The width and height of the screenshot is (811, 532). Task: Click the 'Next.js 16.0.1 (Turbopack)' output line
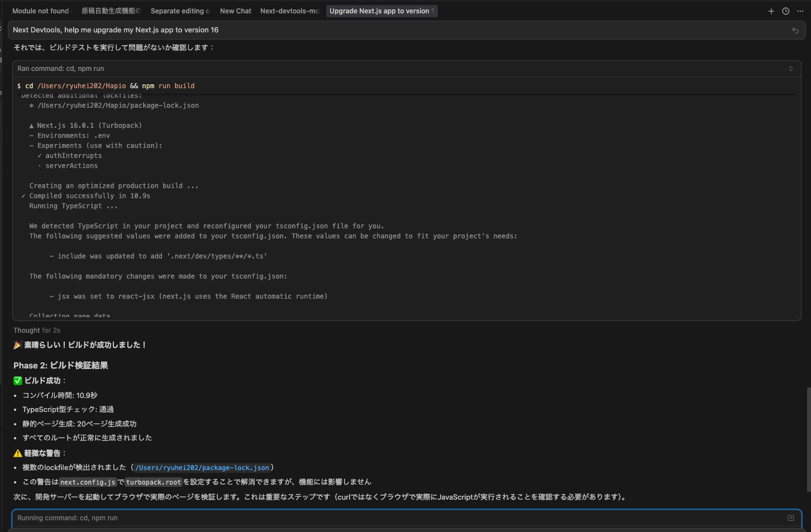click(x=85, y=126)
